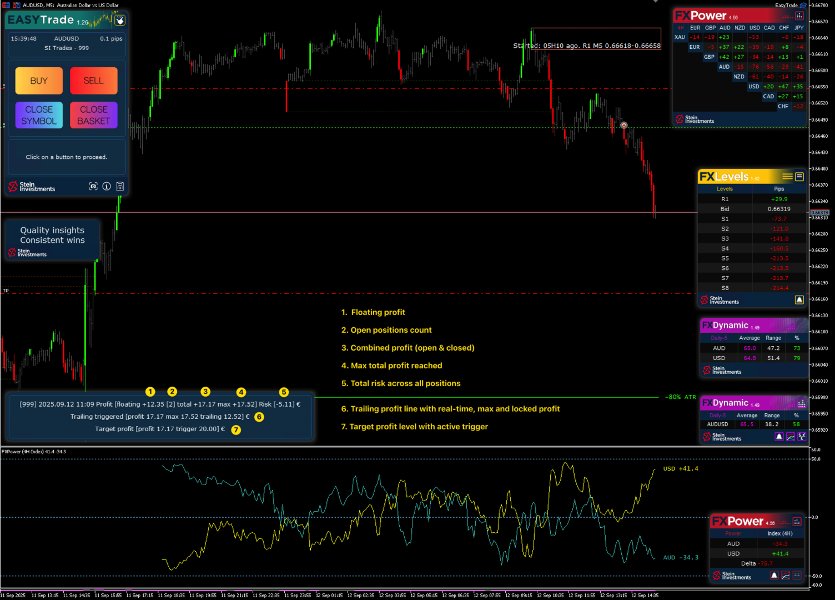Click the Target profit trigger line
Image resolution: width=835 pixels, height=600 pixels.
pyautogui.click(x=160, y=429)
